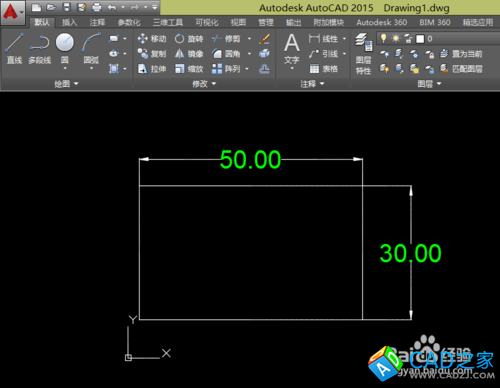Viewport: 500px width, 388px height.
Task: Click Match Layer (匹配图层) button
Action: point(461,69)
